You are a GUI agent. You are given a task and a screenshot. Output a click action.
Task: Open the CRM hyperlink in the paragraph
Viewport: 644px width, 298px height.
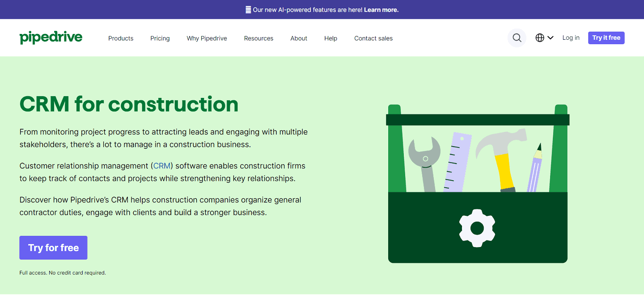(161, 165)
